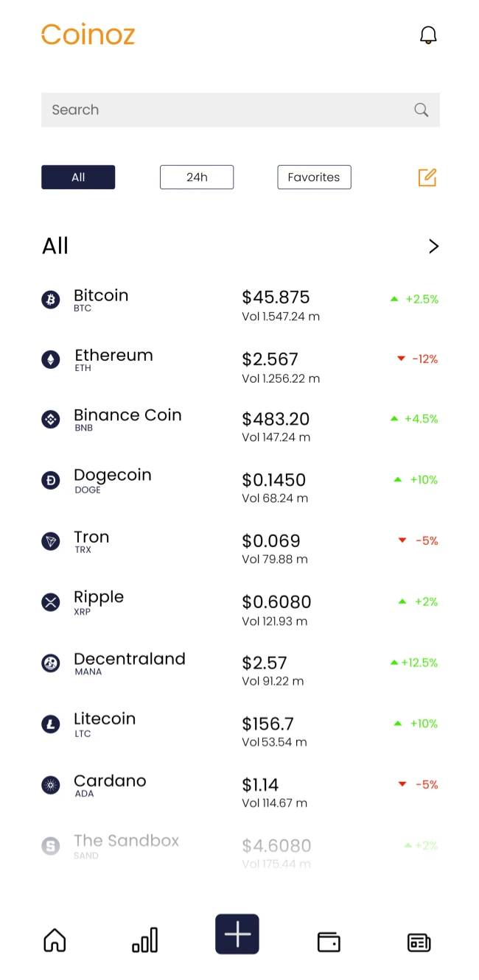The image size is (479, 980).
Task: Open the bar chart markets icon
Action: coord(144,940)
